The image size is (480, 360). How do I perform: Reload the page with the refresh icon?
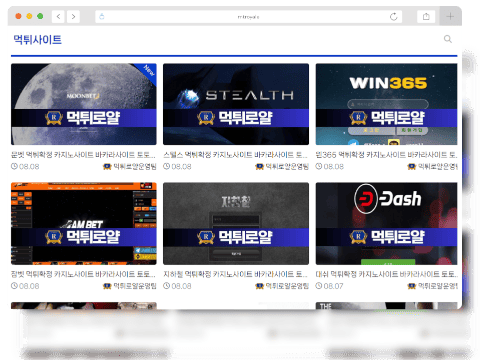tap(394, 16)
